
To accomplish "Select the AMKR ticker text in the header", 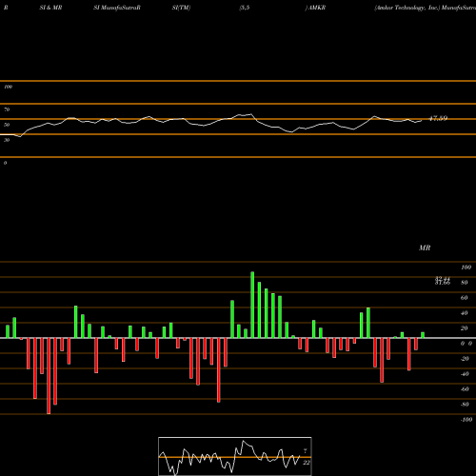I will click(317, 8).
